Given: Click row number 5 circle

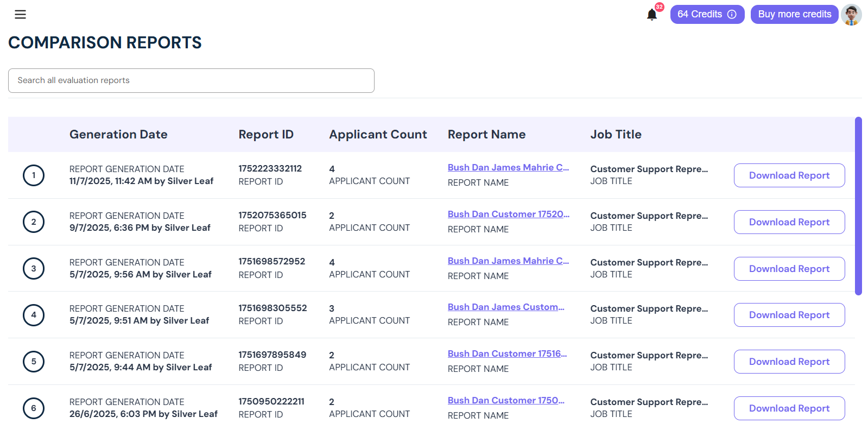Looking at the screenshot, I should [34, 362].
